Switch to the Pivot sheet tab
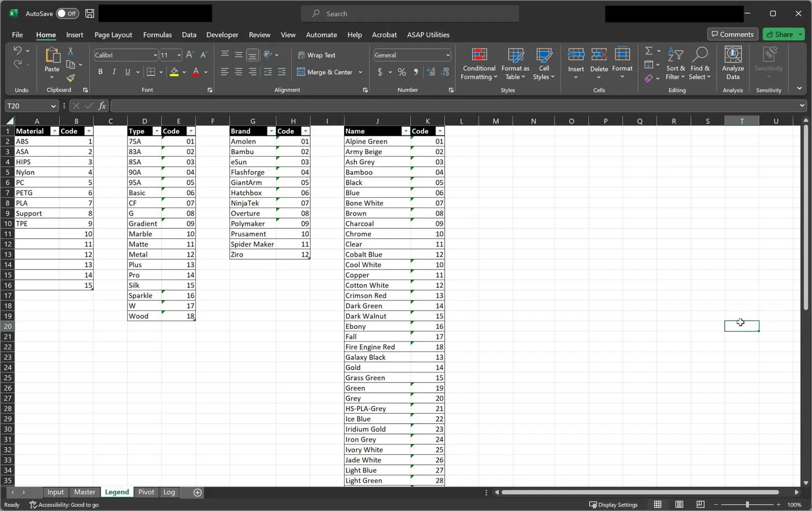Viewport: 812px width, 511px height. click(146, 492)
